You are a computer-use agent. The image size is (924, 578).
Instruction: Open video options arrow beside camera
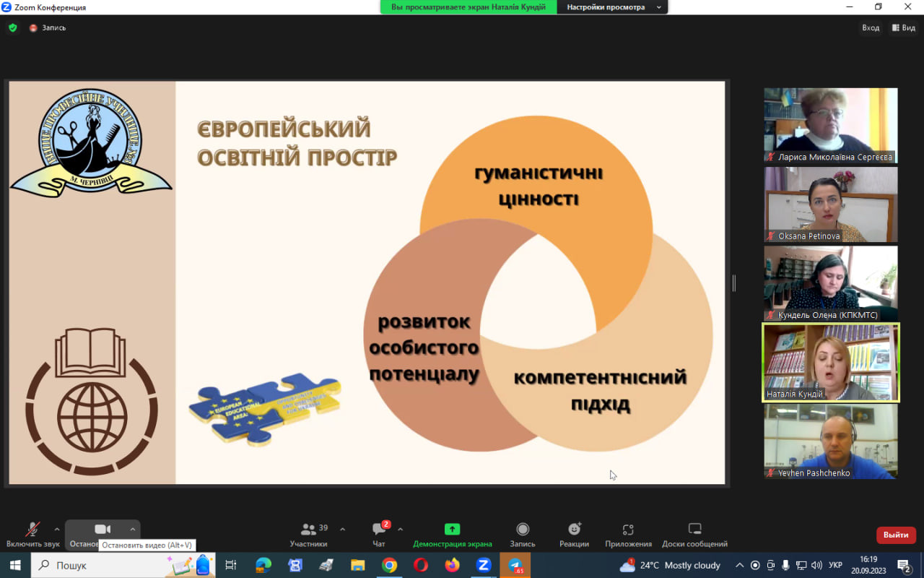(132, 529)
